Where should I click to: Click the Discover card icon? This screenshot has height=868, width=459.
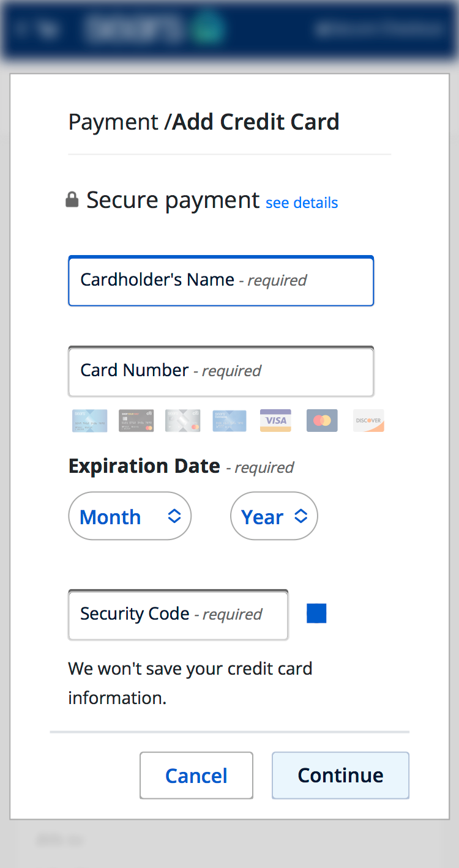pyautogui.click(x=368, y=420)
